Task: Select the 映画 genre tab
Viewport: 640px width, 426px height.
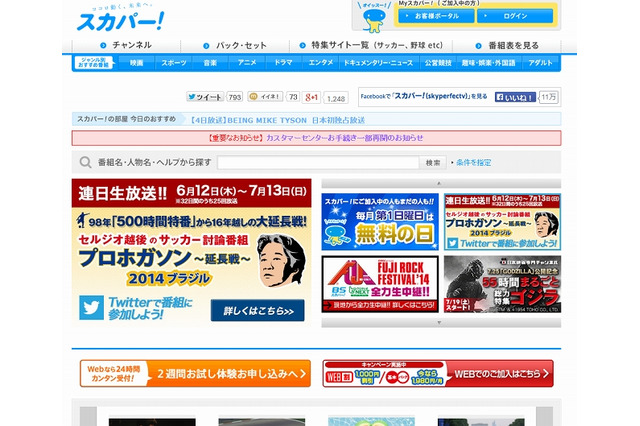Action: [x=136, y=63]
